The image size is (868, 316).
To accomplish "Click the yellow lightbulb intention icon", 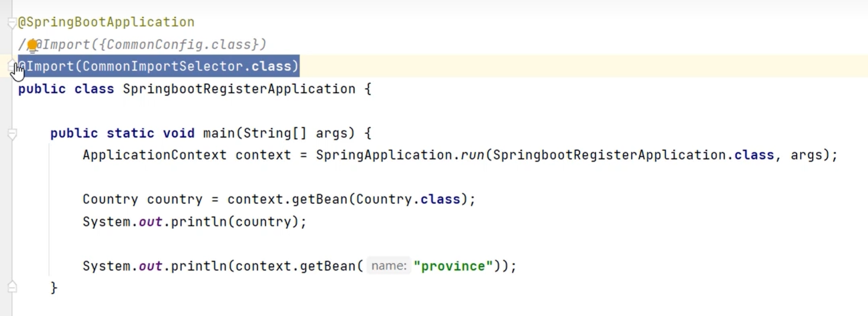I will pyautogui.click(x=32, y=45).
